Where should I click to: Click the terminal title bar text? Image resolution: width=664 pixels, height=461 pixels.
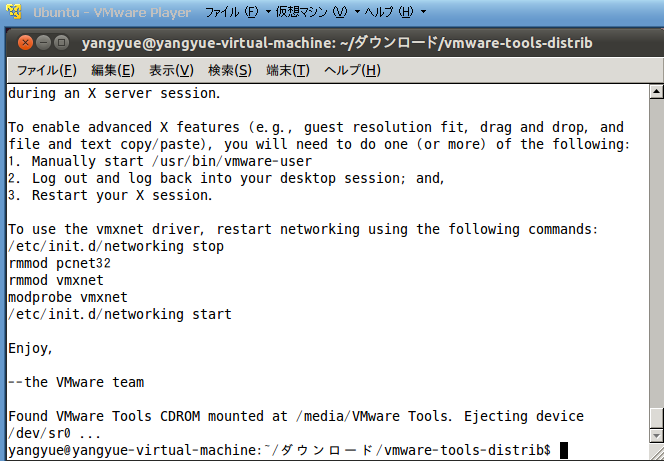coord(337,43)
